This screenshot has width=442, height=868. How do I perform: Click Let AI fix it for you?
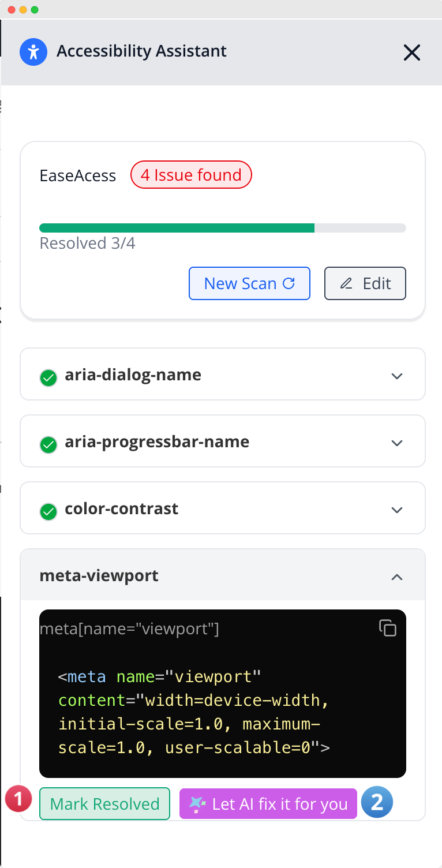click(x=268, y=804)
